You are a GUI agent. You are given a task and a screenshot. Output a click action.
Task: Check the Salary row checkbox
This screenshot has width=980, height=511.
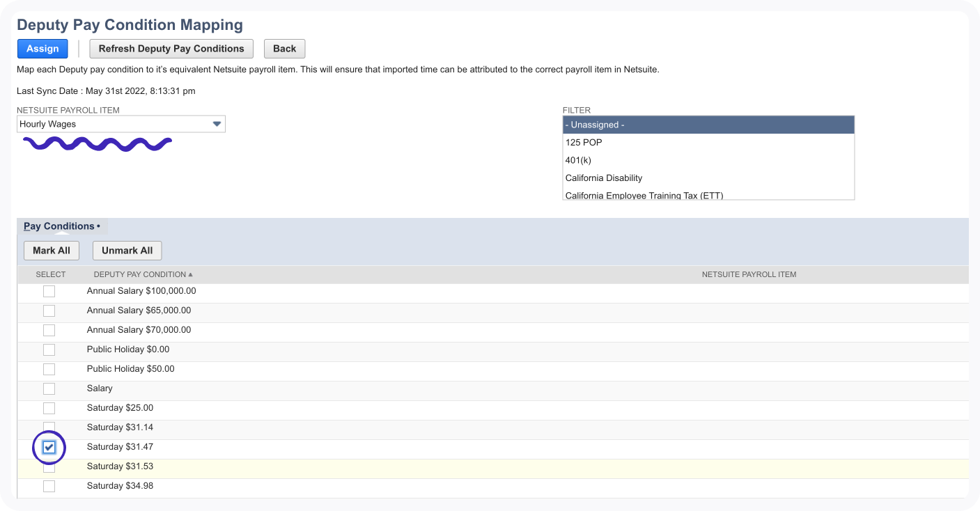[x=49, y=388]
